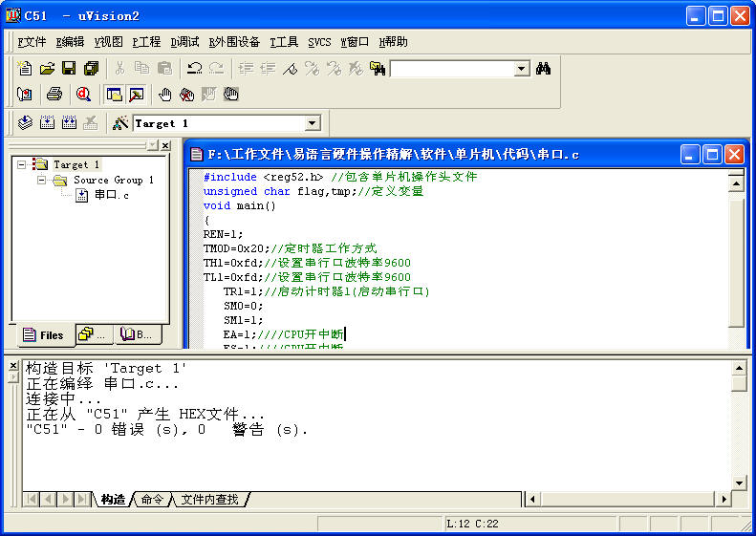Click the Open file folder icon
This screenshot has width=756, height=536.
pyautogui.click(x=47, y=69)
